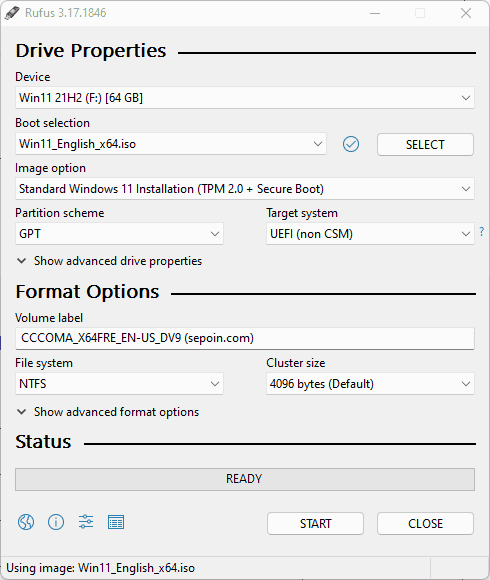Click the Status heading
The height and width of the screenshot is (580, 490).
click(43, 442)
